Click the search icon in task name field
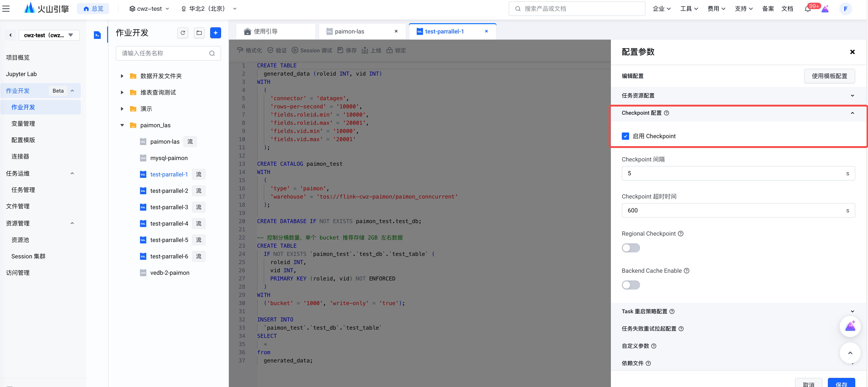 212,53
